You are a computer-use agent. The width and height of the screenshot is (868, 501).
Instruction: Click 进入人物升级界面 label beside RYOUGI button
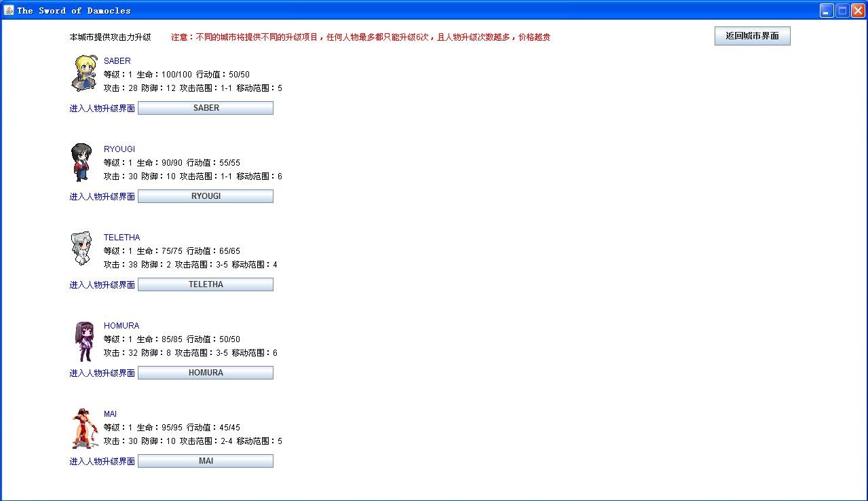(102, 197)
